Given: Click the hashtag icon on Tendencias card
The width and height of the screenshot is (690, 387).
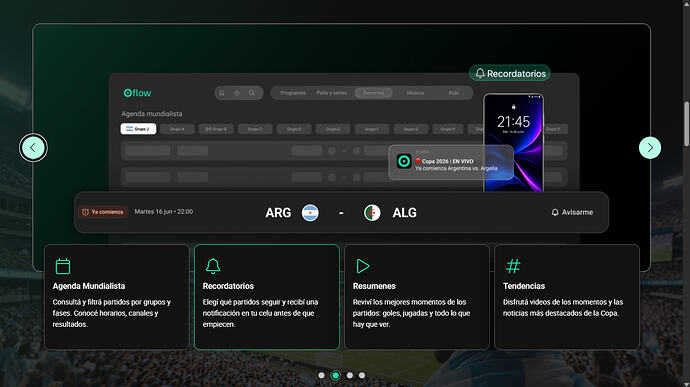Looking at the screenshot, I should tap(513, 266).
